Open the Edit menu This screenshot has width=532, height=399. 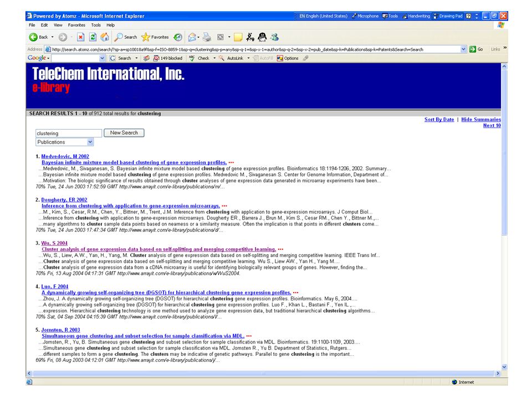point(44,25)
